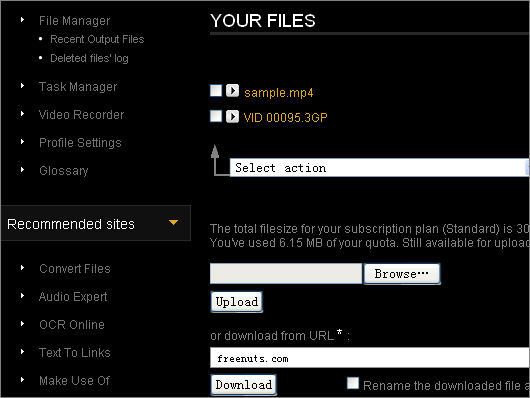This screenshot has height=398, width=530.
Task: Visit Make Use Of site
Action: click(x=74, y=381)
